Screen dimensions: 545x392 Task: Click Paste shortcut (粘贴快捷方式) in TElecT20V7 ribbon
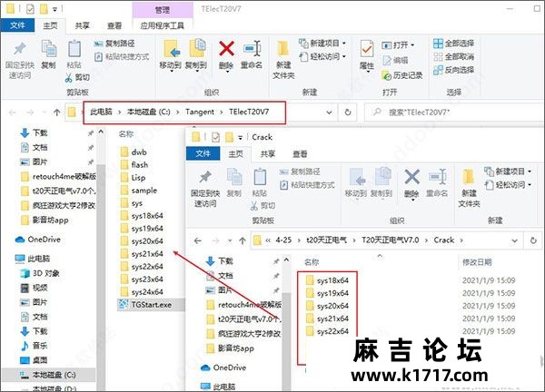122,56
